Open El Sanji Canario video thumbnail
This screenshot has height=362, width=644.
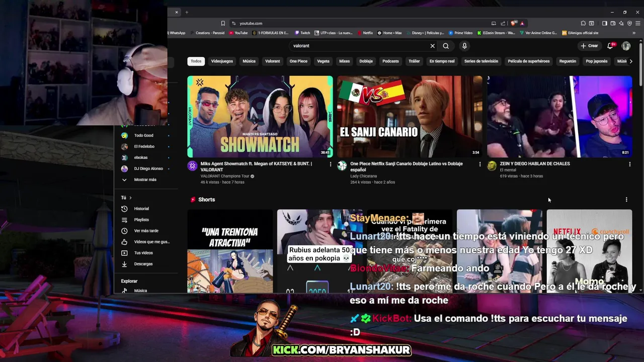pyautogui.click(x=410, y=117)
